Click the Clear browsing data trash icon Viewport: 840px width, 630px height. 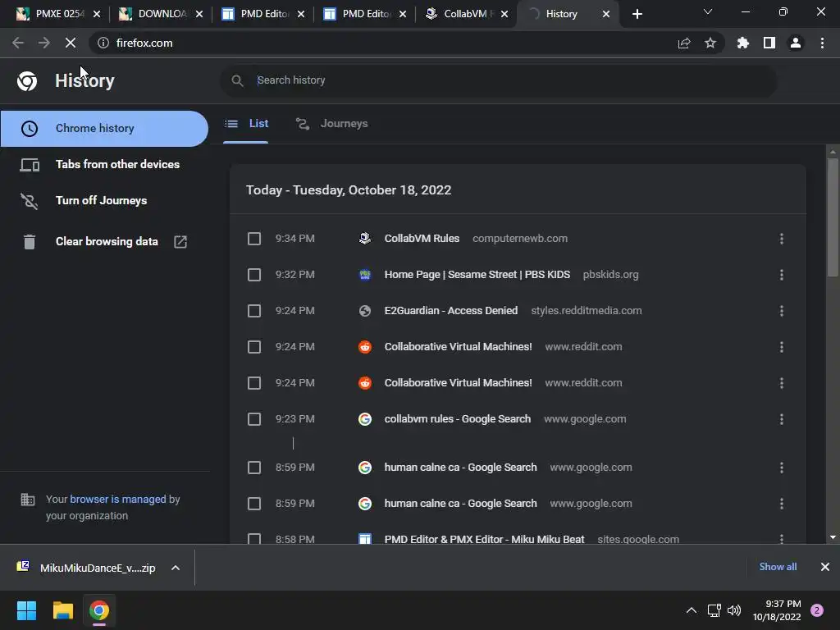click(30, 242)
